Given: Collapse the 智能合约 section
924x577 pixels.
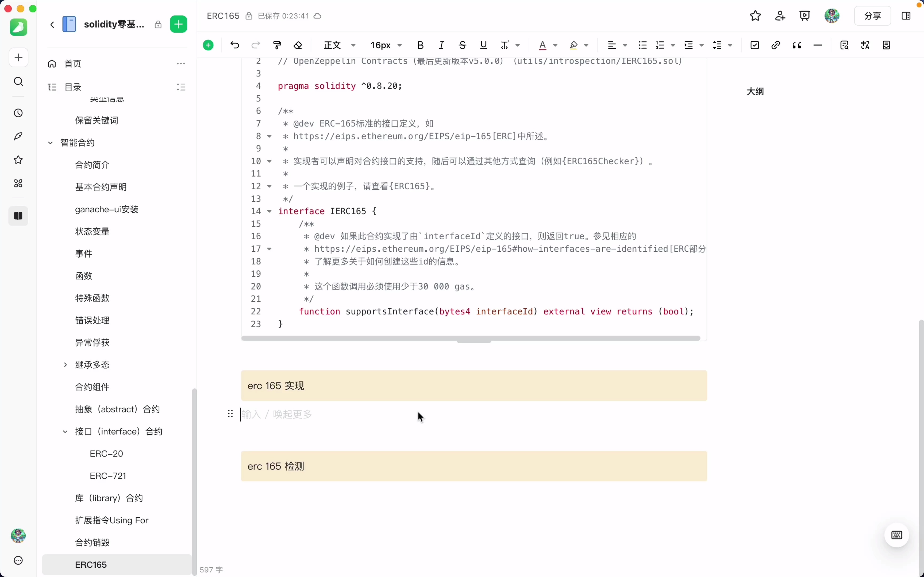Looking at the screenshot, I should tap(50, 143).
